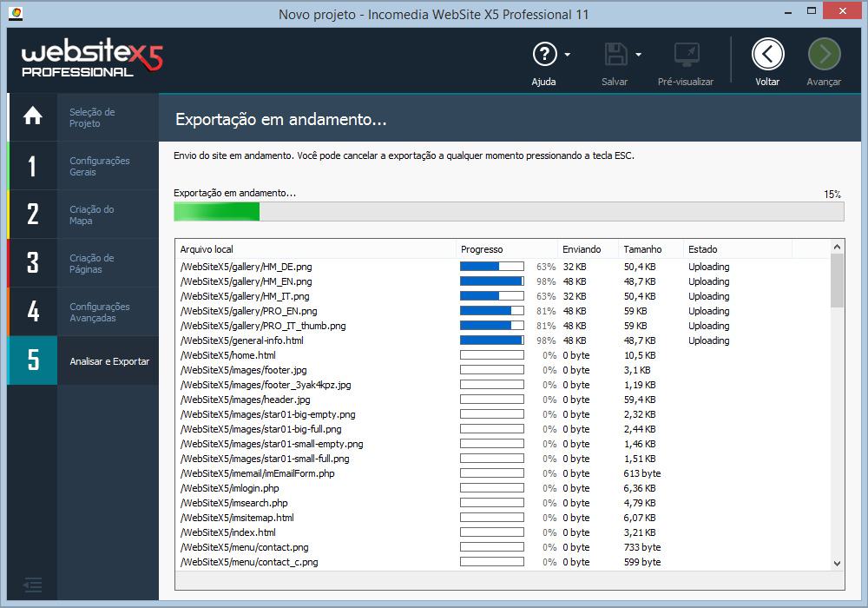Click Uploading status of HM_DE.png

pyautogui.click(x=708, y=267)
